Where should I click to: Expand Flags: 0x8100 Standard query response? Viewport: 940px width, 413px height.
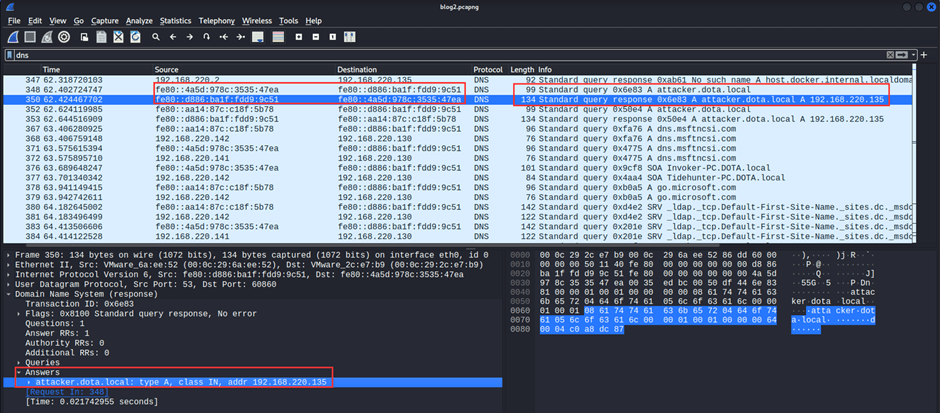(19, 313)
